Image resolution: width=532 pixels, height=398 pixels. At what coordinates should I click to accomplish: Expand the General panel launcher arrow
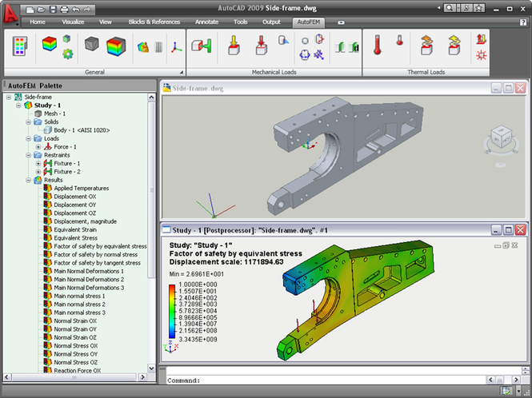click(x=182, y=72)
